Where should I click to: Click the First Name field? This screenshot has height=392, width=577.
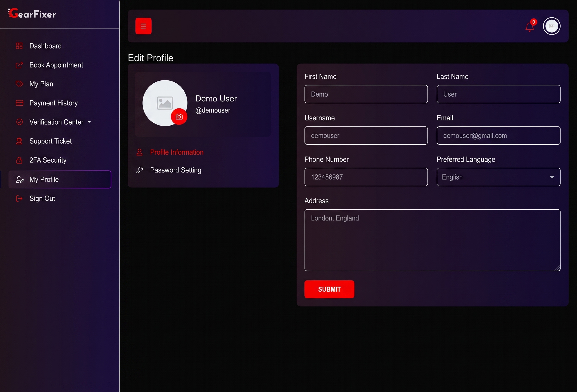366,94
